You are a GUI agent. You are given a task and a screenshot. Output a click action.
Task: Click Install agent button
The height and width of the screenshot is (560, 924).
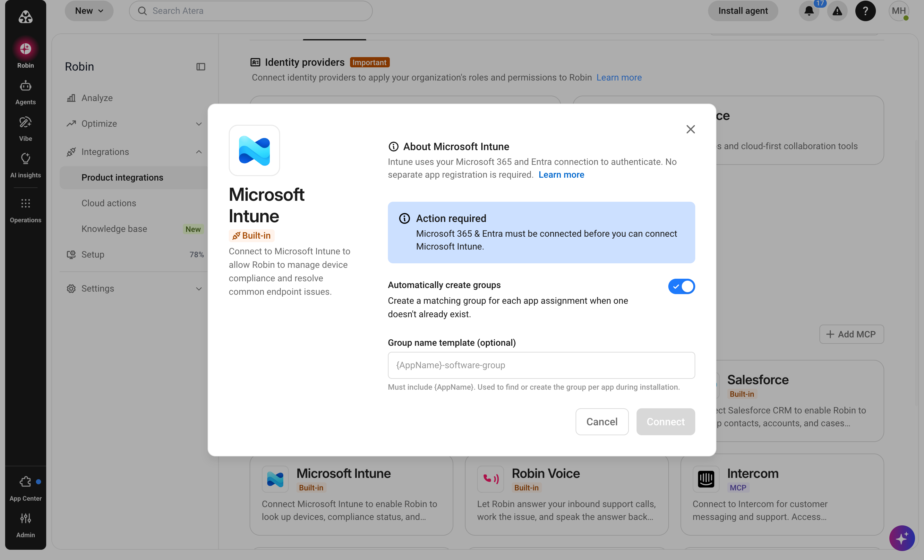tap(743, 11)
